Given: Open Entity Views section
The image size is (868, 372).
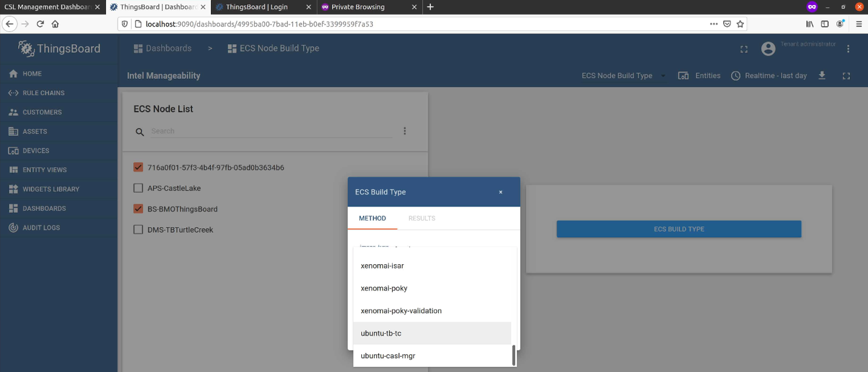Looking at the screenshot, I should 58,170.
